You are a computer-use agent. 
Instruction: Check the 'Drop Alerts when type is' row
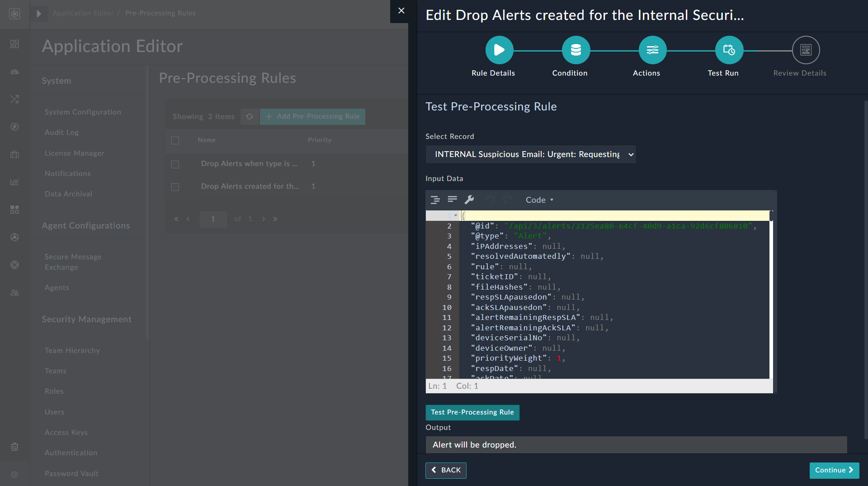(175, 164)
